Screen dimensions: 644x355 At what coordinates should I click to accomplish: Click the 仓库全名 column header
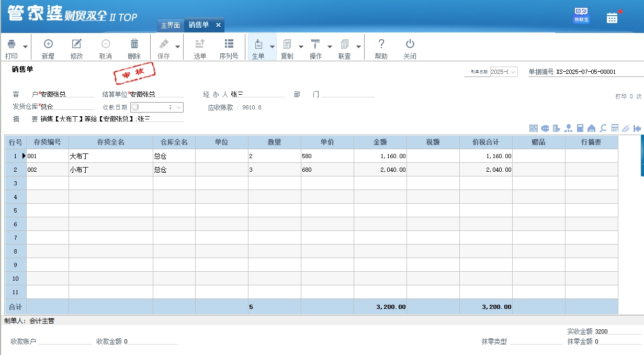[x=174, y=142]
